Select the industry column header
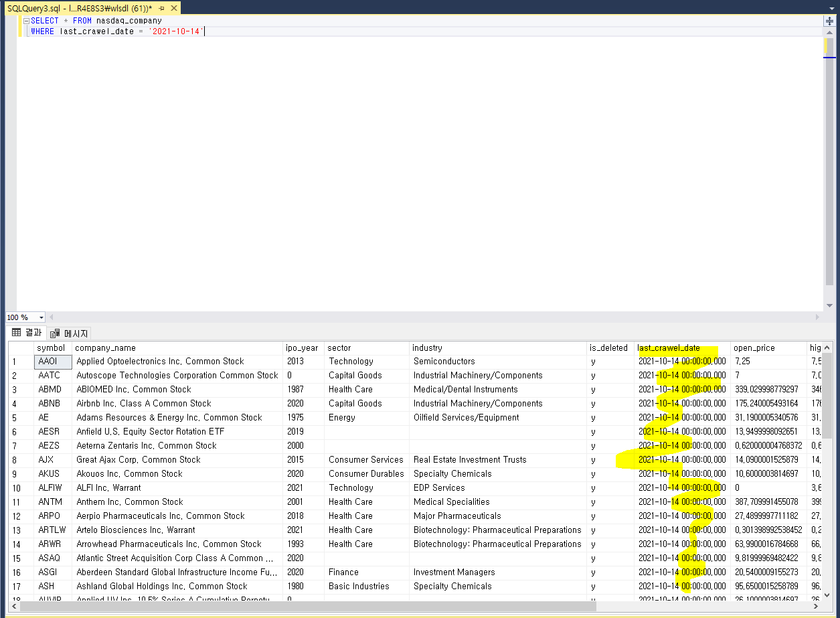 pyautogui.click(x=498, y=347)
